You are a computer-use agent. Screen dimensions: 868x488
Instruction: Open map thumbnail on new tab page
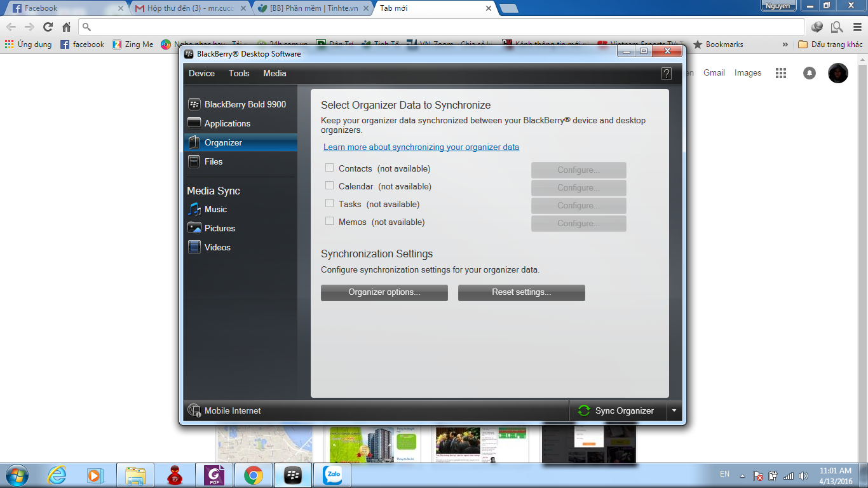[264, 444]
